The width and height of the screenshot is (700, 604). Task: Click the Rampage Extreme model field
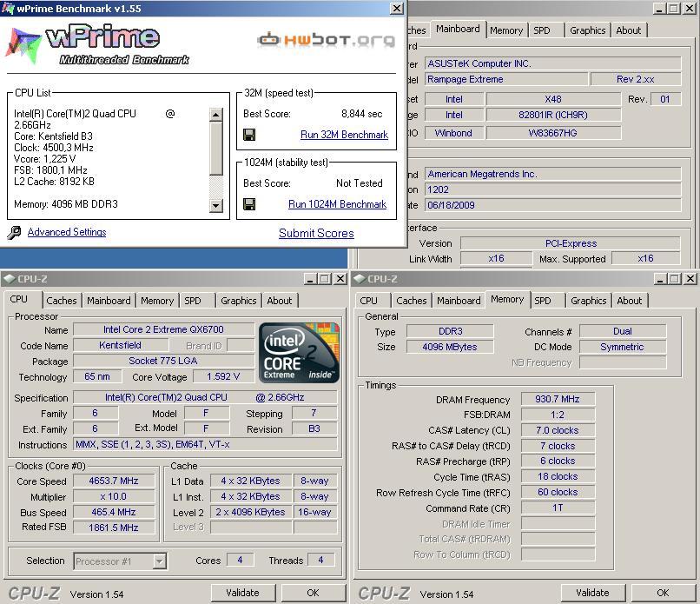[505, 79]
